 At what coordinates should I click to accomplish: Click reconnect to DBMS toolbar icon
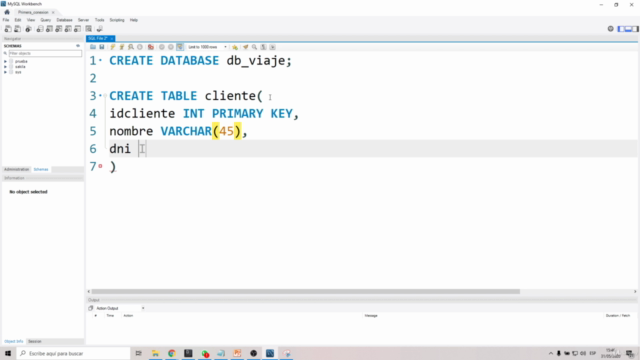[99, 29]
